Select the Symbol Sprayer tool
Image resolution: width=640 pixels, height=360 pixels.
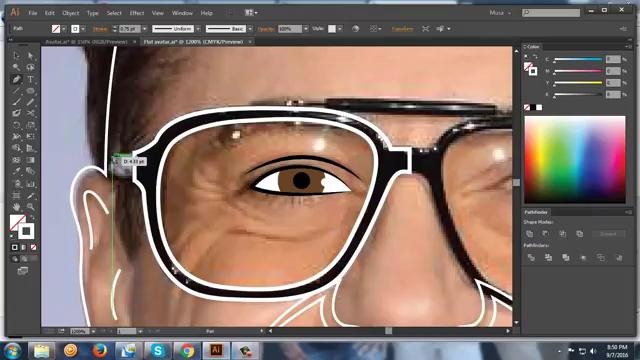16,184
